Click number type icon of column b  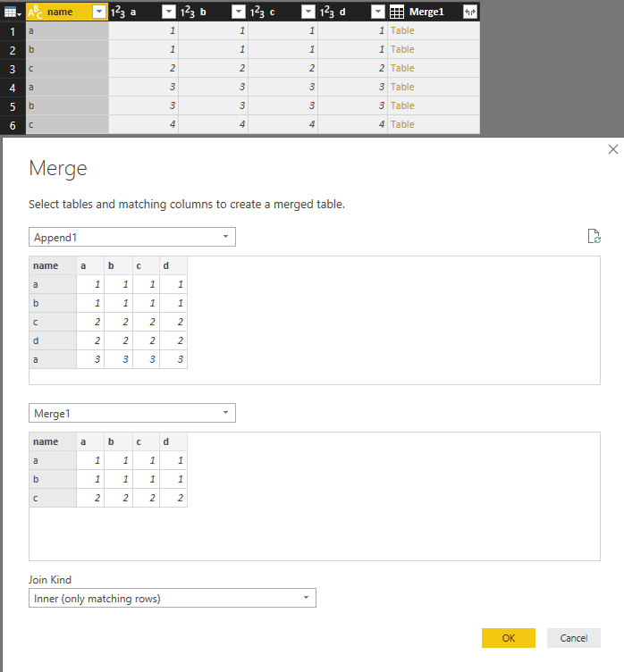tap(188, 12)
